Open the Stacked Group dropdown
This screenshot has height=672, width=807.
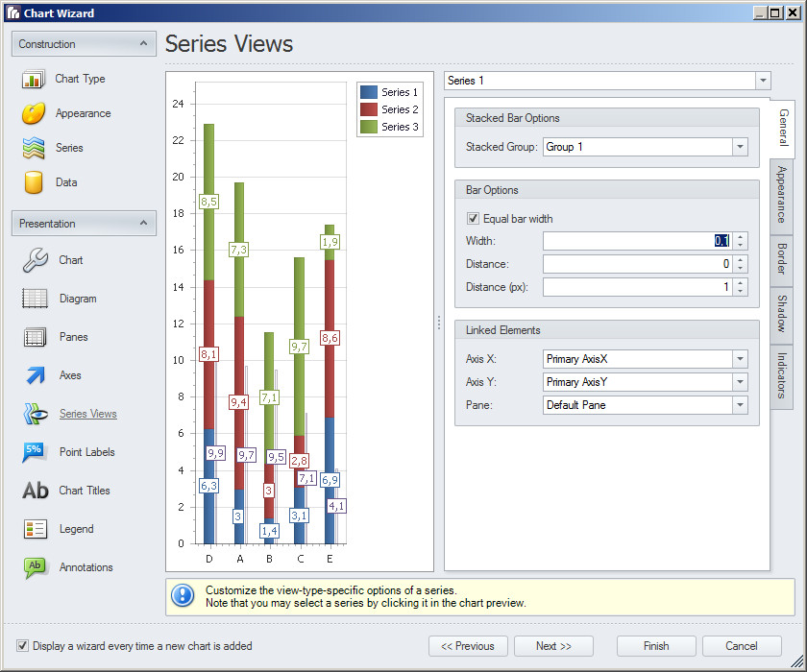click(x=740, y=147)
